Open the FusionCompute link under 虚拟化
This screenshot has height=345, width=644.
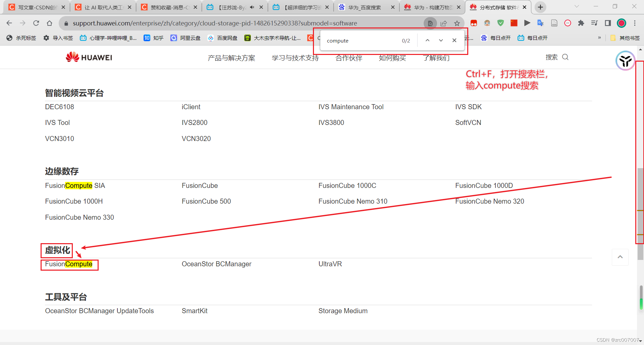[x=69, y=264]
